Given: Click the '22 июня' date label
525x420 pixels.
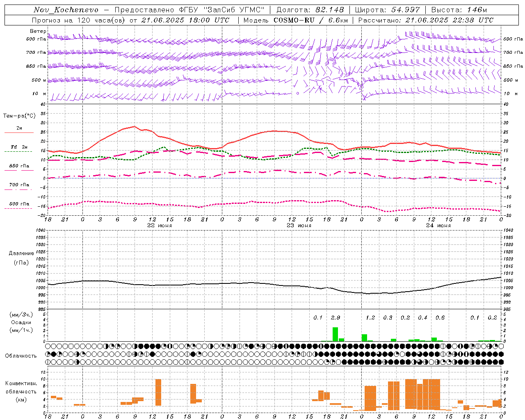Looking at the screenshot, I should [159, 226].
